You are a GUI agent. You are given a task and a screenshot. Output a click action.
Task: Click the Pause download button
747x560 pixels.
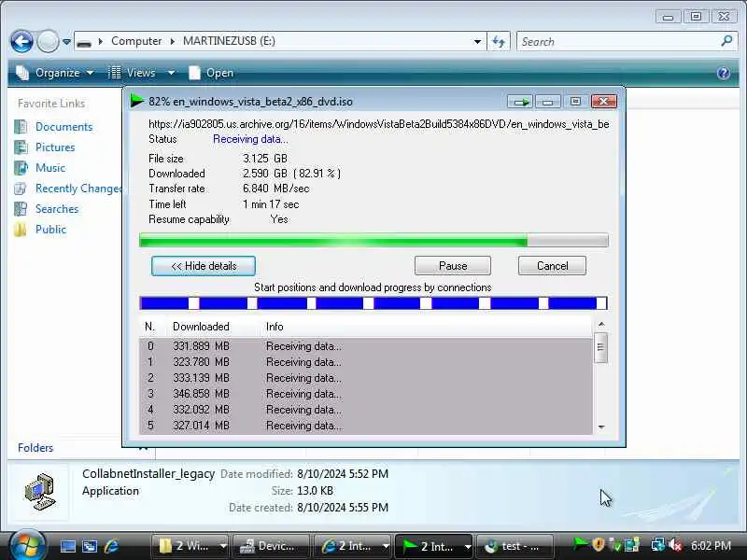(453, 266)
